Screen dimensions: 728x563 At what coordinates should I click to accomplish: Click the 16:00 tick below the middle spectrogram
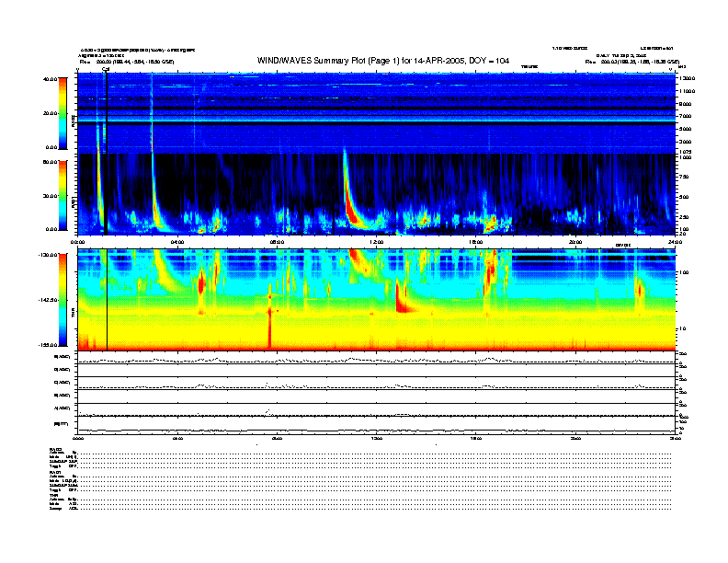click(x=476, y=242)
